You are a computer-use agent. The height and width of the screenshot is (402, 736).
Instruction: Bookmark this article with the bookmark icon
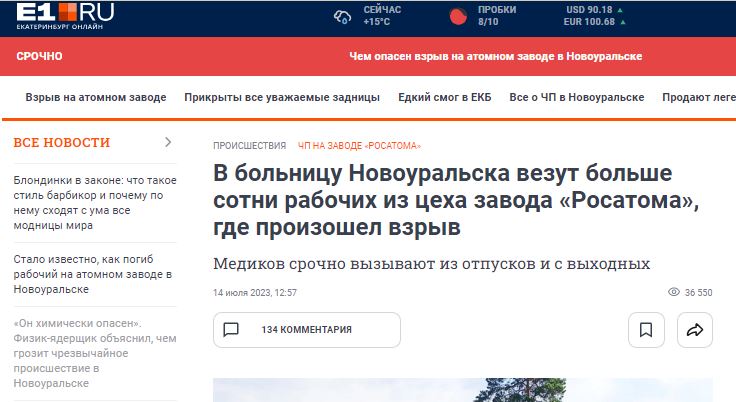646,330
